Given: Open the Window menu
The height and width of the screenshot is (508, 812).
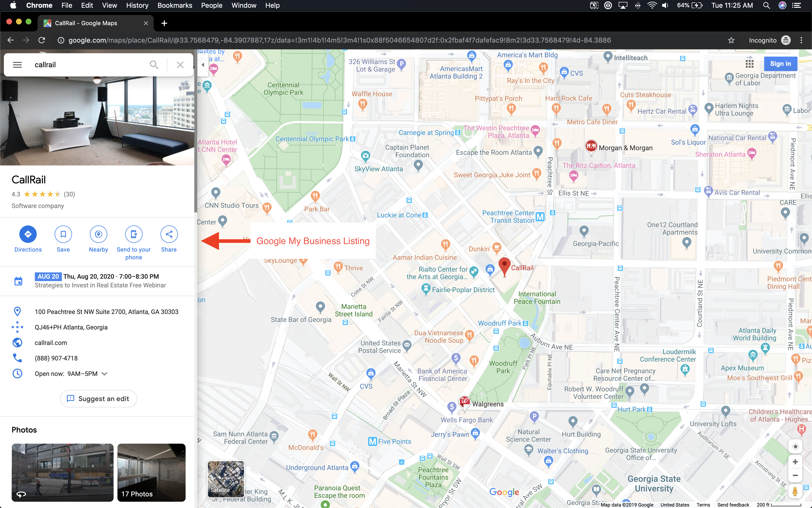Looking at the screenshot, I should point(244,5).
